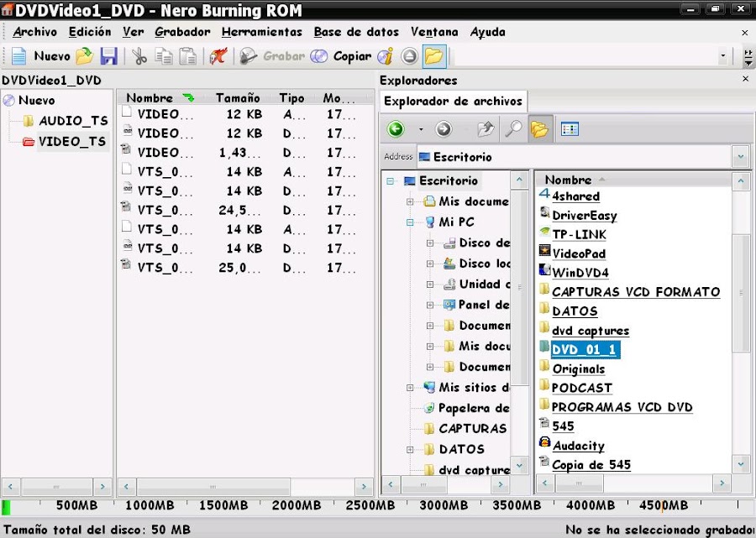Open the CAPTURAS VCD FORMATO folder

coord(636,292)
